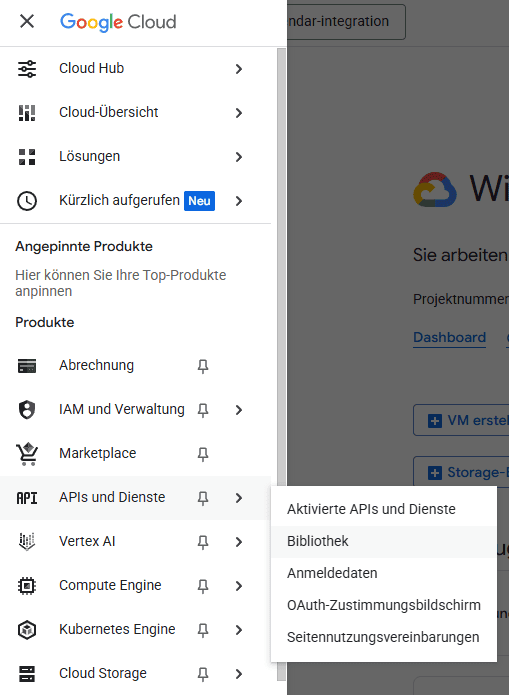Click the IAM shield icon
Viewport: 509px width, 695px height.
click(x=27, y=410)
